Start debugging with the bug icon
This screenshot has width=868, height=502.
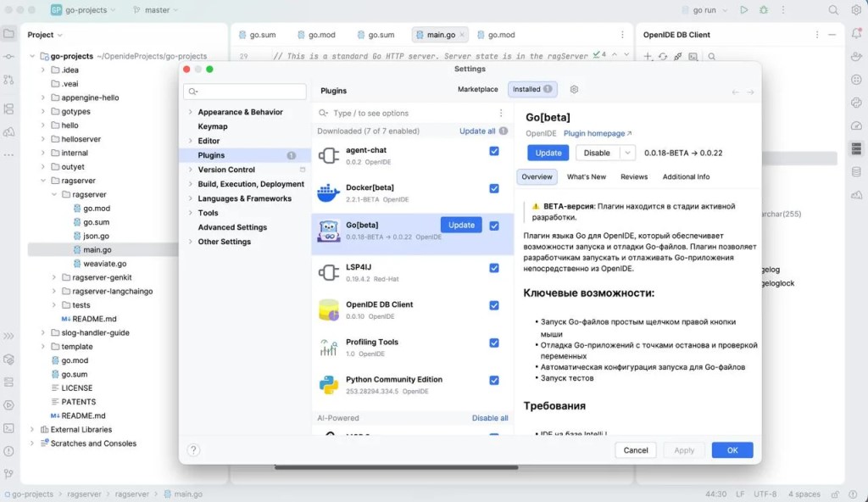[764, 10]
